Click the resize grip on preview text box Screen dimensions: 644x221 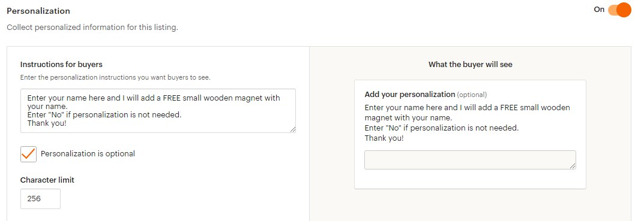573,166
